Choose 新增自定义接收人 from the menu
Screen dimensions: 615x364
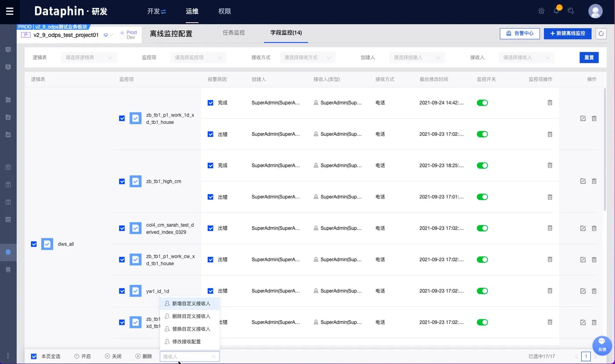[190, 303]
